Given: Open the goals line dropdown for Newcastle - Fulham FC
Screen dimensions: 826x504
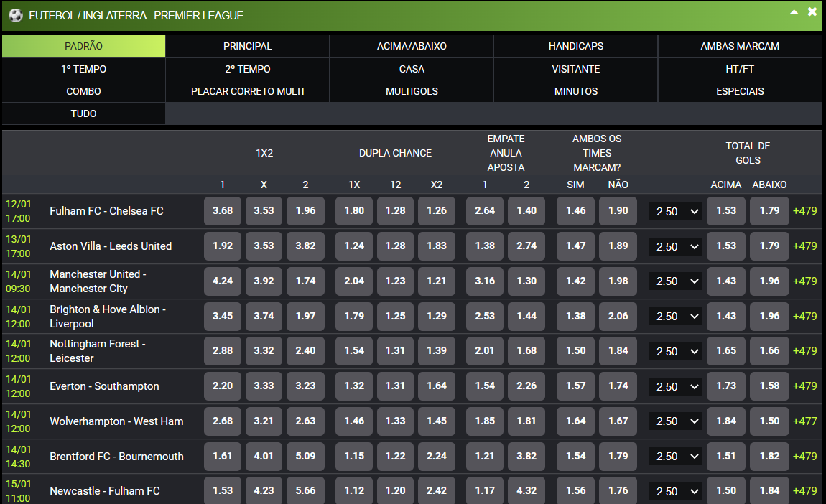Looking at the screenshot, I should point(677,491).
